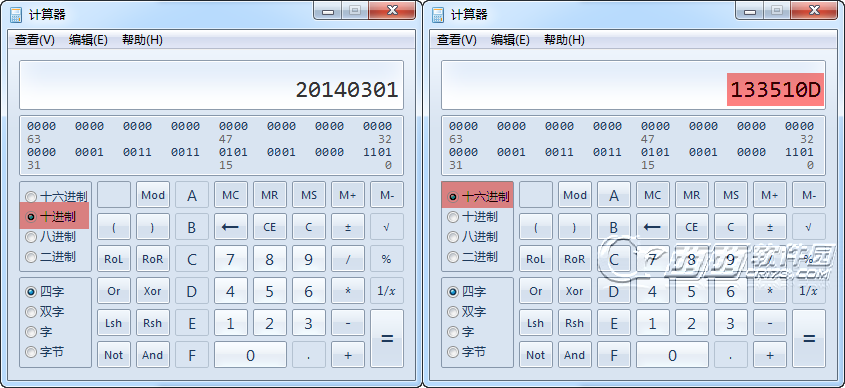Screen dimensions: 845x388
Task: Select 双字 radio in right calculator
Action: tap(467, 311)
